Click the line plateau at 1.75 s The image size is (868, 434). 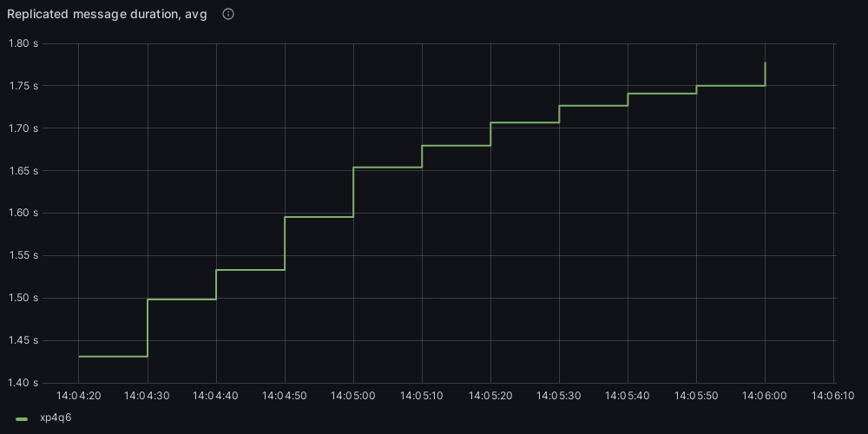point(730,86)
